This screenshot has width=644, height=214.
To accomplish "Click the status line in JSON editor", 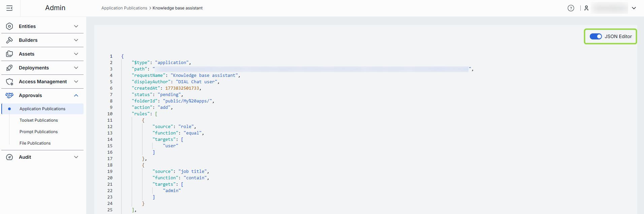I will click(157, 95).
